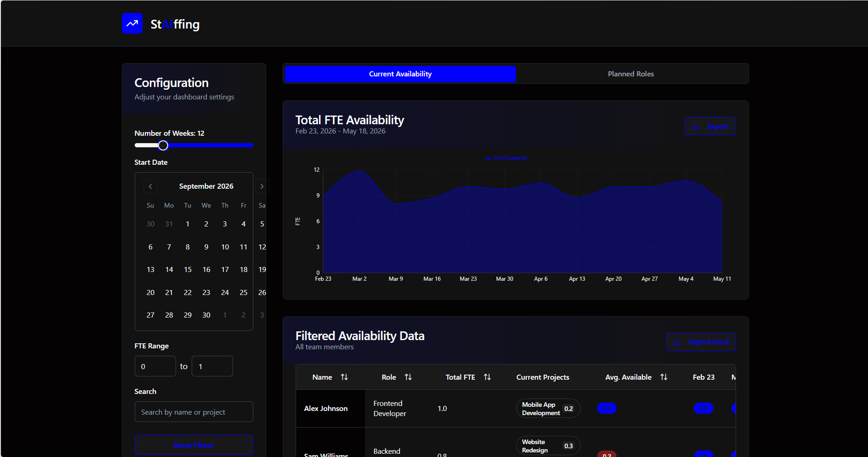
Task: Select September 21 in calendar
Action: 169,293
